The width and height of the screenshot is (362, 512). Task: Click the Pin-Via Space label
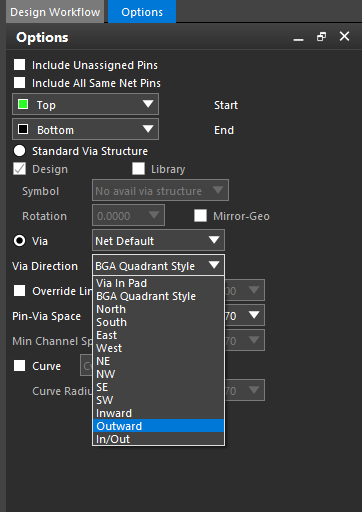point(46,316)
